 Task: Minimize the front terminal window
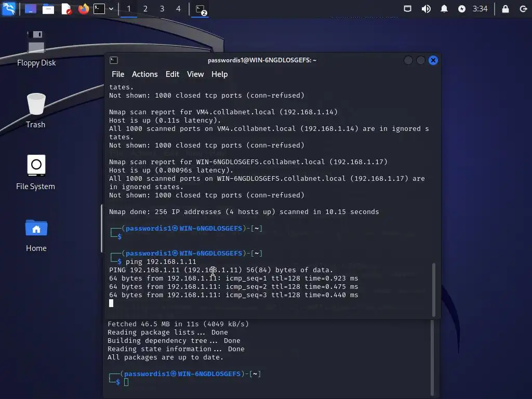coord(408,60)
